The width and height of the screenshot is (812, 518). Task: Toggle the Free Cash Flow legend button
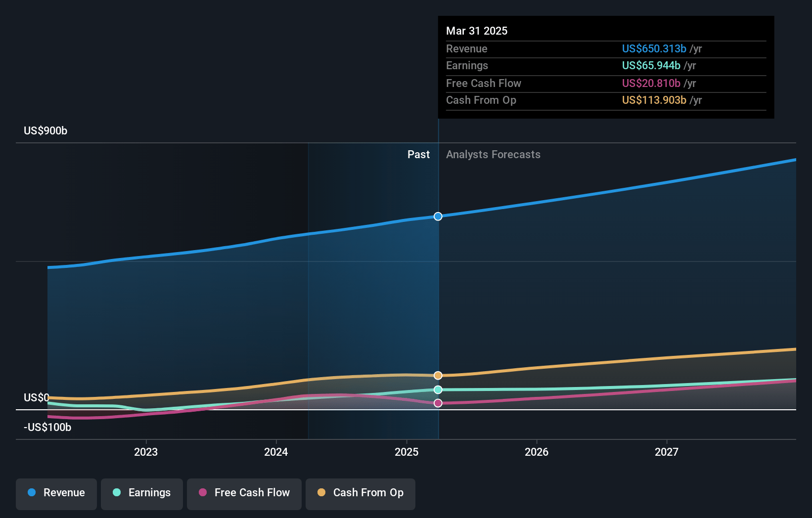click(x=244, y=494)
